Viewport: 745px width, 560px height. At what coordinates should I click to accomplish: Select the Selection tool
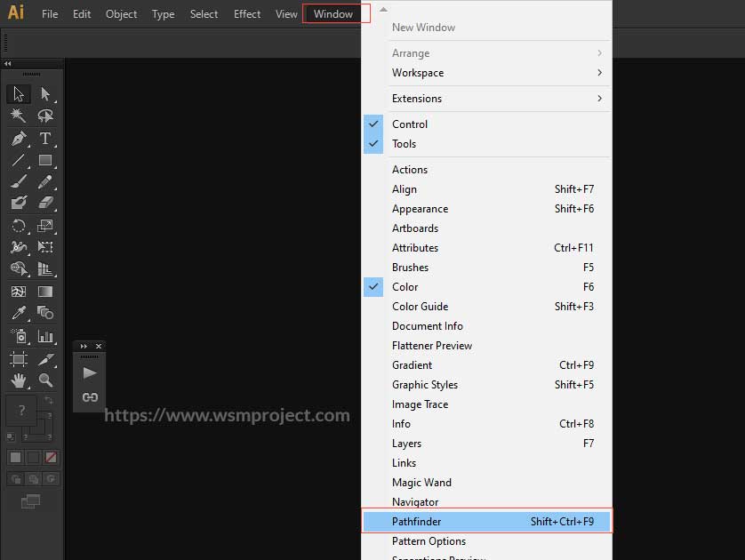coord(18,93)
